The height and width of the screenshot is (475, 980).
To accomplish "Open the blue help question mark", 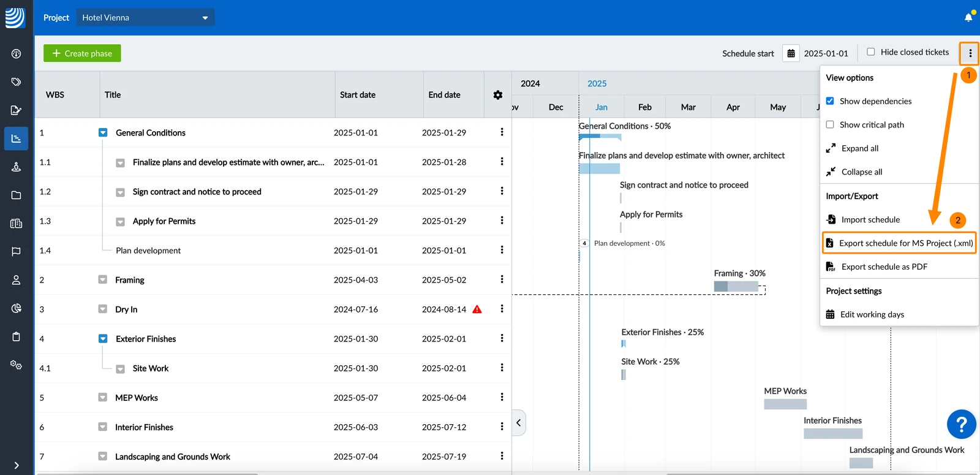I will (x=961, y=424).
